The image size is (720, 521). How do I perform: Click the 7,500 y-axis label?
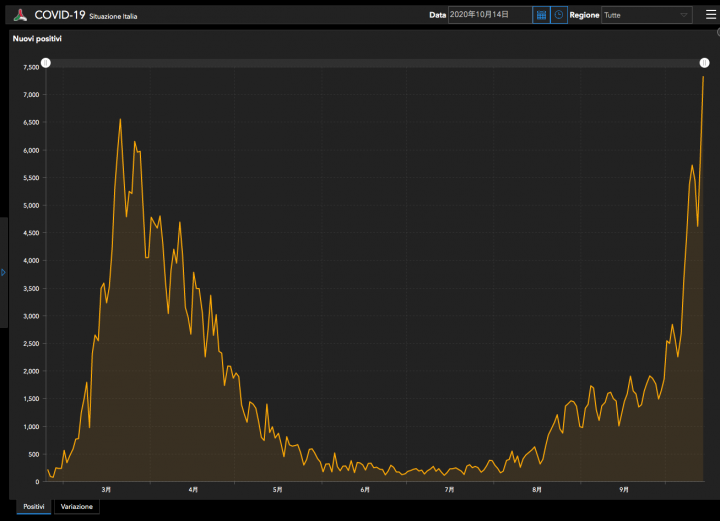32,67
